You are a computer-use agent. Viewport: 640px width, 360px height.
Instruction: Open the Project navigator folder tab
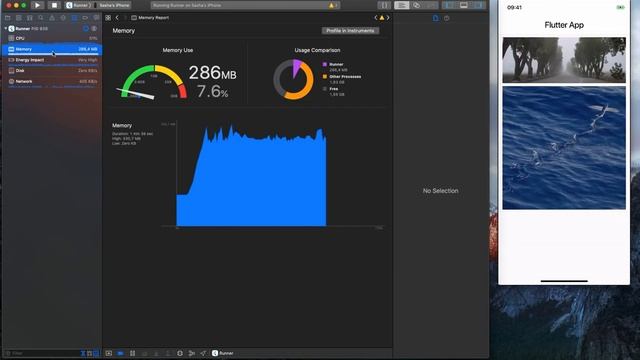click(x=7, y=18)
